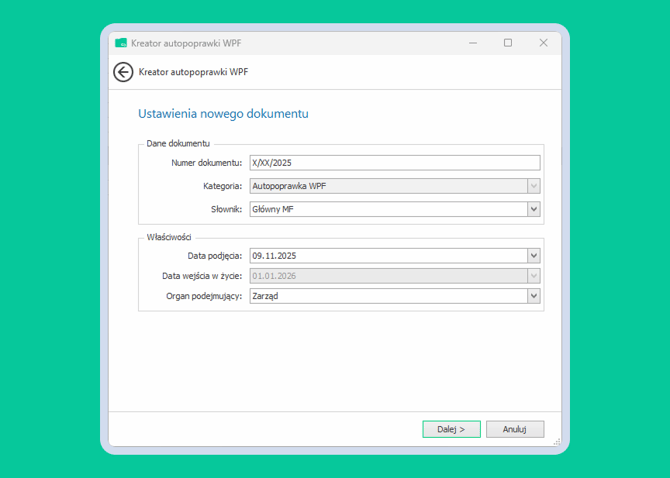Expand the Słownik dropdown arrow
Image resolution: width=670 pixels, height=478 pixels.
coord(534,209)
